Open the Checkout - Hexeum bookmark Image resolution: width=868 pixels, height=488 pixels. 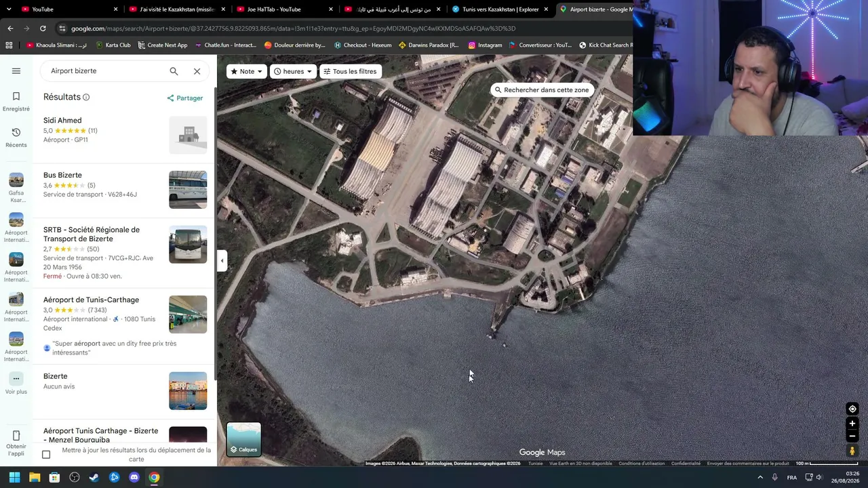(363, 45)
